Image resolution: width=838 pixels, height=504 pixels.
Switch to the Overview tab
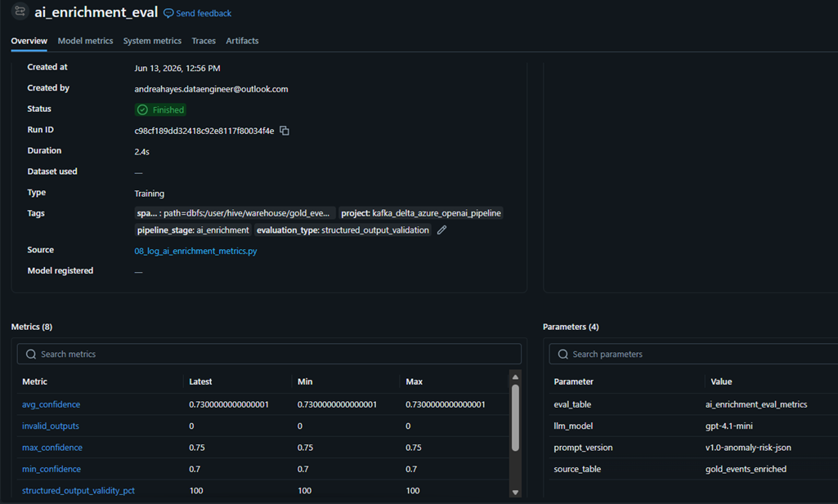coord(29,41)
